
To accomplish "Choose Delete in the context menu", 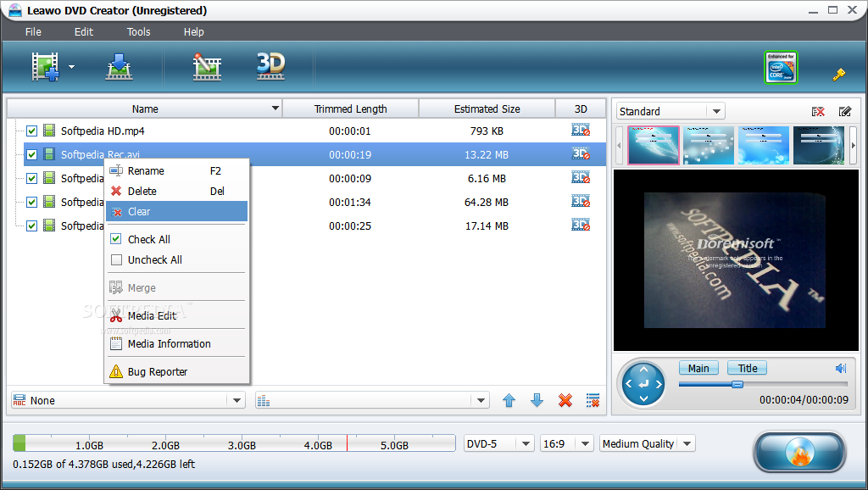I will pos(176,191).
